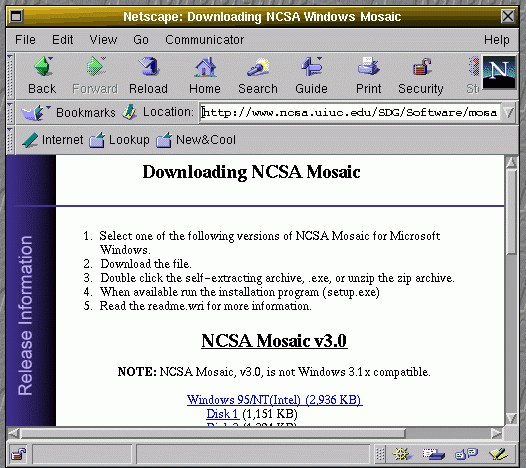
Task: Print the page with Print icon
Action: coord(368,66)
